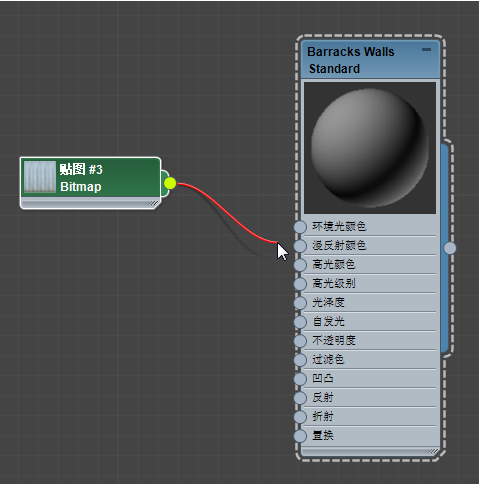Click the Bitmap node texture thumbnail

coord(40,177)
